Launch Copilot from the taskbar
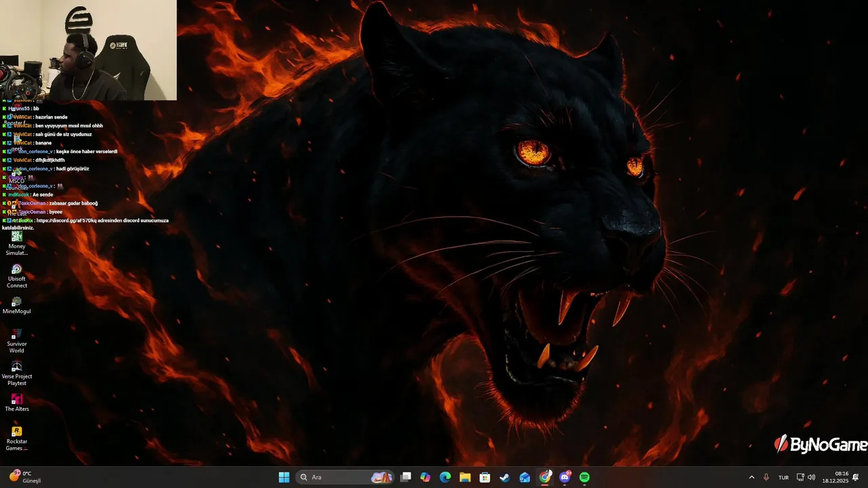The image size is (868, 488). coord(425,477)
